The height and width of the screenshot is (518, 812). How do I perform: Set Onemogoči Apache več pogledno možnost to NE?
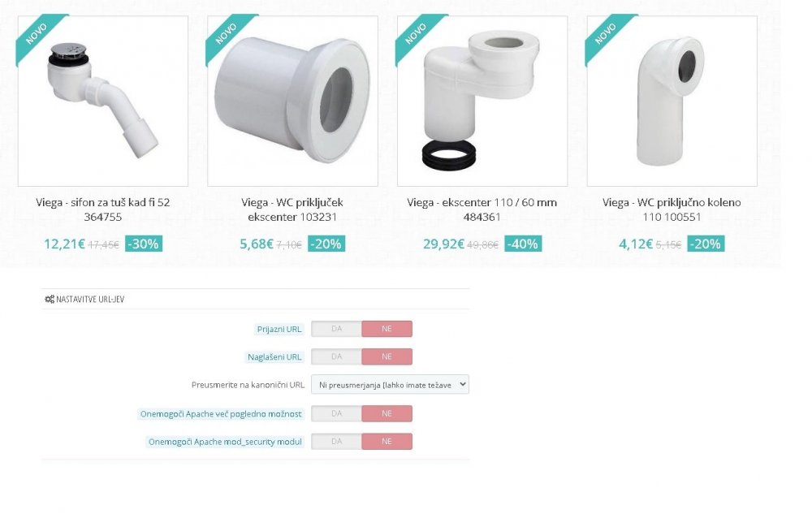click(387, 414)
